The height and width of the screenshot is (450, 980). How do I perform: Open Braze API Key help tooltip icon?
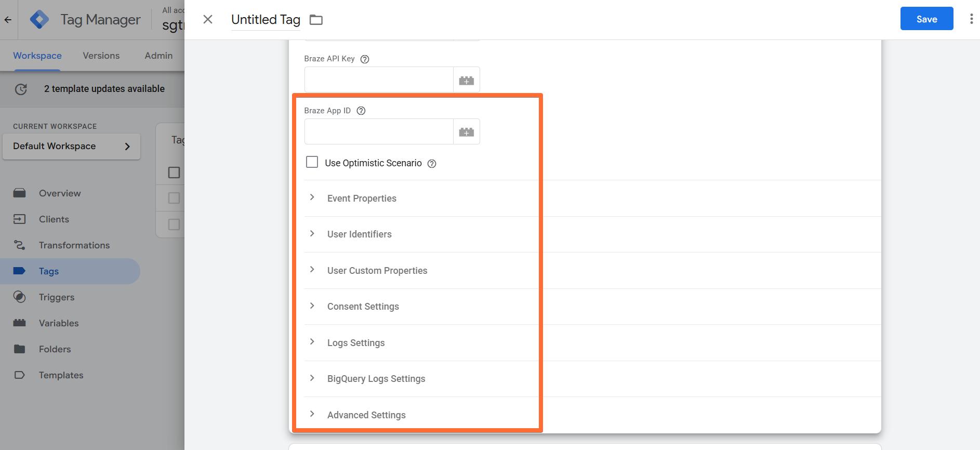click(x=365, y=59)
